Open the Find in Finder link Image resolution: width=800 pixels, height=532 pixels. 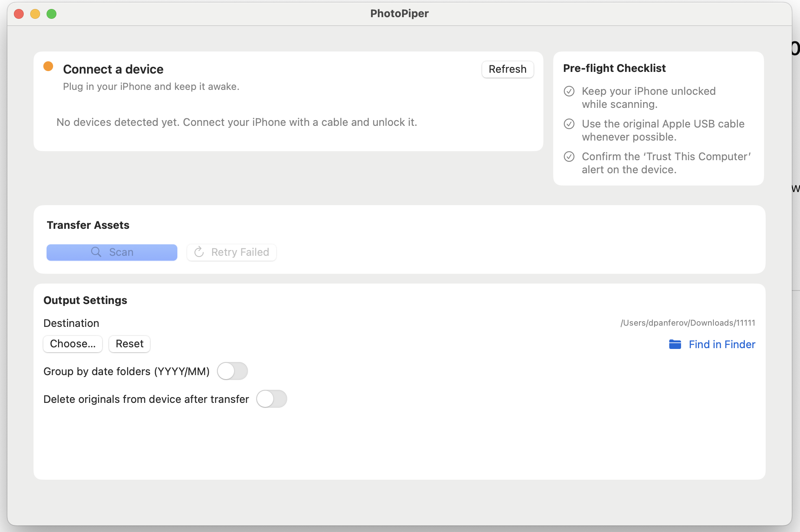722,344
